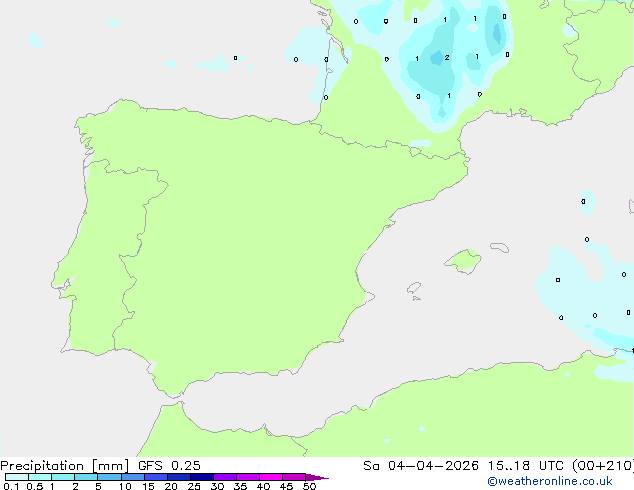Click the "Precipitation [mm]" title text

[x=64, y=466]
